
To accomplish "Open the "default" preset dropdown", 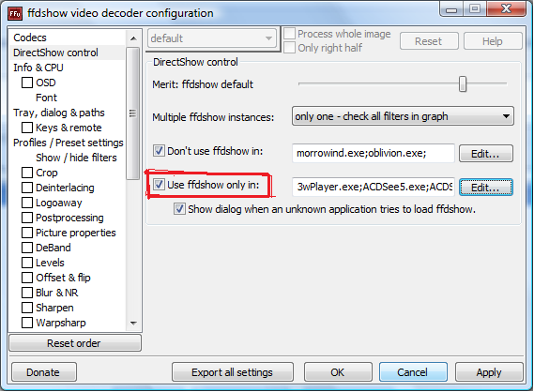I will 211,38.
